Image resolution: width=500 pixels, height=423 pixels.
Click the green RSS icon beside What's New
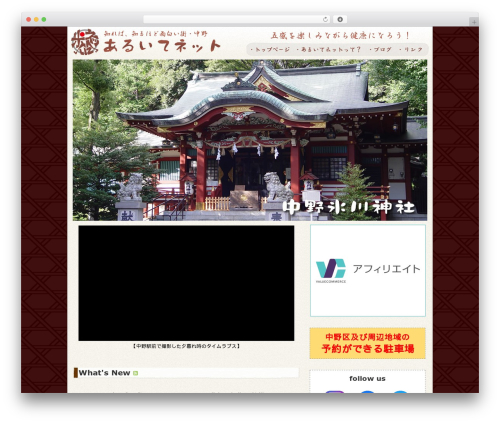[135, 373]
